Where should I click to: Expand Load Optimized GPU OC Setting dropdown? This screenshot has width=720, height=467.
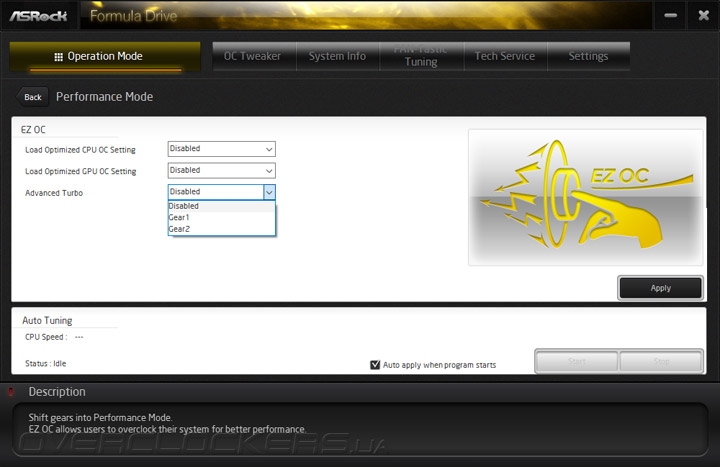[222, 170]
